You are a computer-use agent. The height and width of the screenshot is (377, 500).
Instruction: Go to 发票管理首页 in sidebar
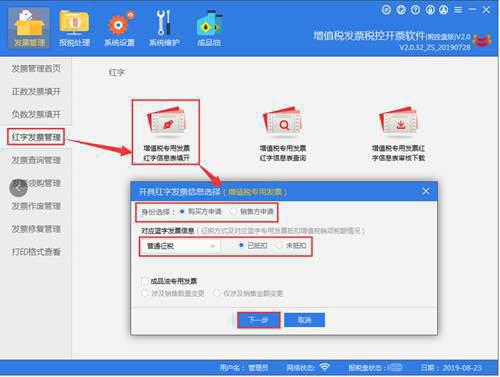(36, 69)
